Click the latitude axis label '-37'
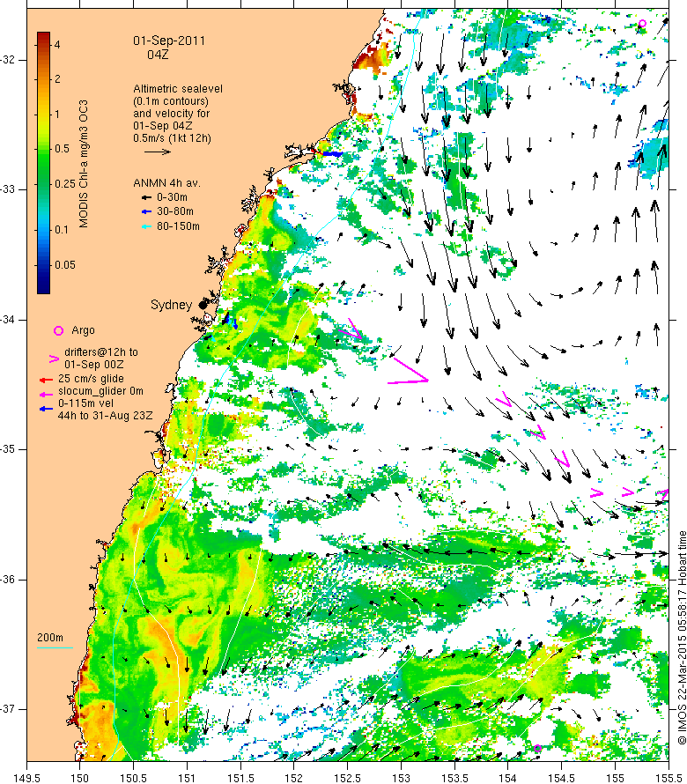Screen dimensions: 687x784 (x=8, y=709)
